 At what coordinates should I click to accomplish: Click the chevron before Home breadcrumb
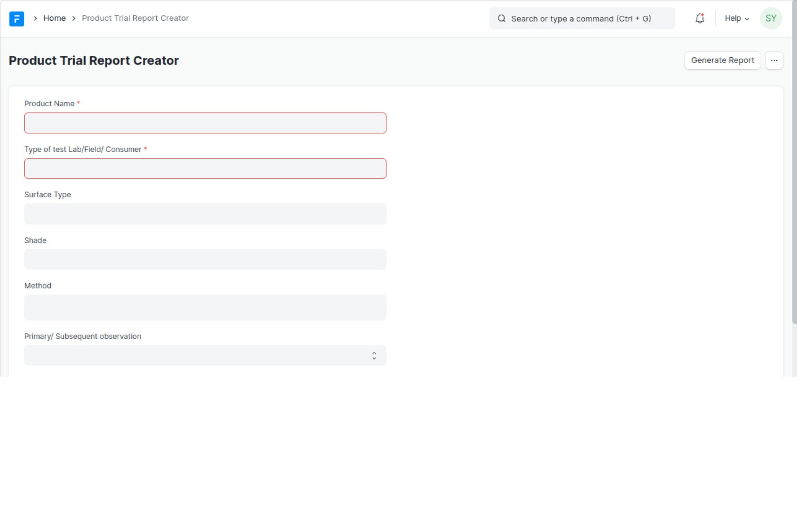(x=35, y=19)
